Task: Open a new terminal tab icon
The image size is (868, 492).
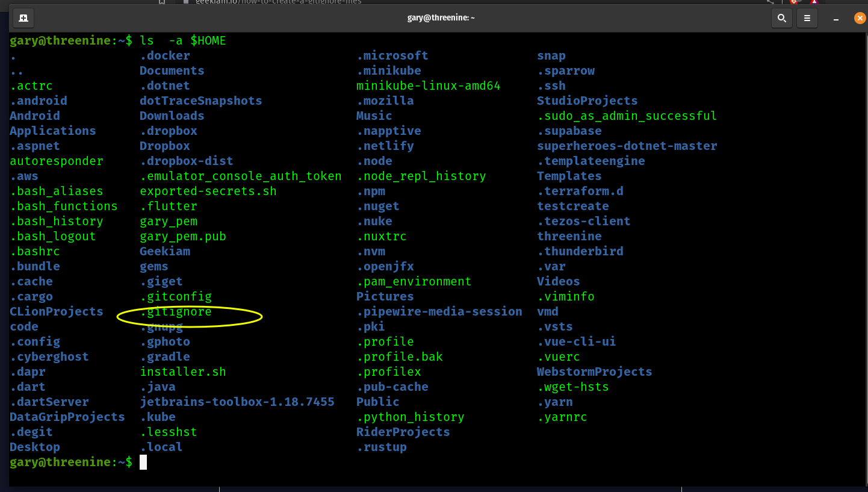Action: (23, 18)
